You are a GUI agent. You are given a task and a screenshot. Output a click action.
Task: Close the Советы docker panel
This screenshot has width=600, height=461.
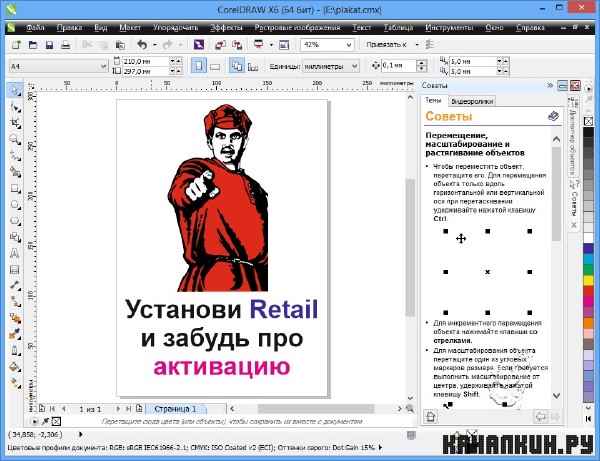575,85
